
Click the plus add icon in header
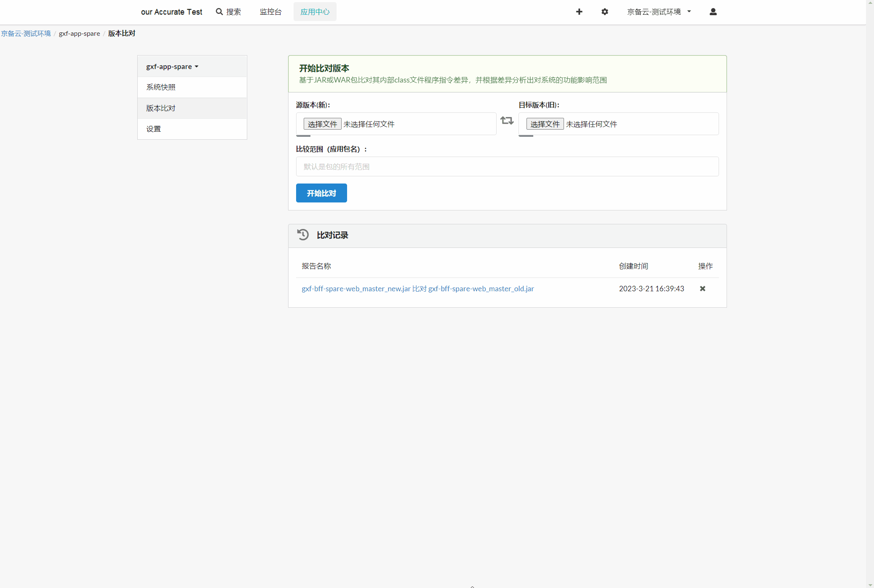(579, 12)
